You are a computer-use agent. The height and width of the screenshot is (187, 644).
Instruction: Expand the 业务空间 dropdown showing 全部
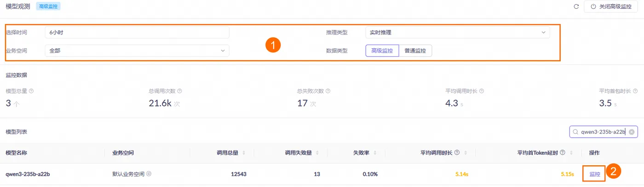coord(137,51)
